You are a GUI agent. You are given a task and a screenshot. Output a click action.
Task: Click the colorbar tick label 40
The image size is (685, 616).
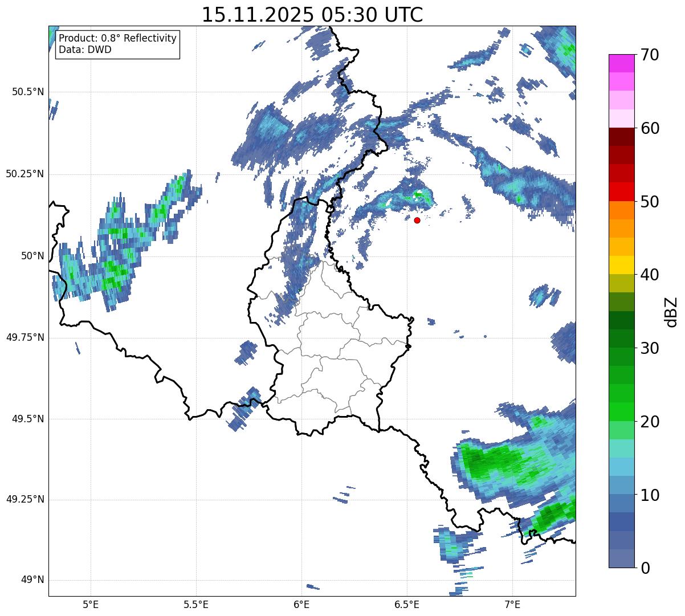click(x=650, y=275)
